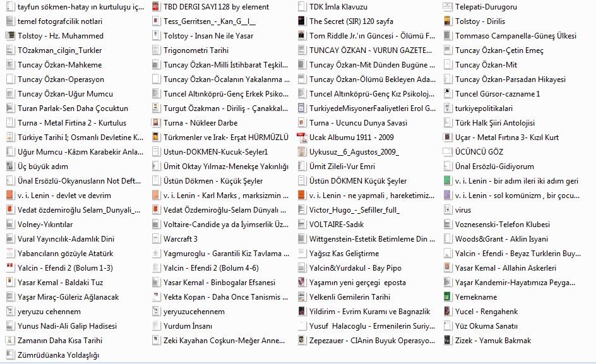
Task: Select the icon of Yalcin - Efendi 2 (Bolum 1-3)
Action: (x=10, y=268)
